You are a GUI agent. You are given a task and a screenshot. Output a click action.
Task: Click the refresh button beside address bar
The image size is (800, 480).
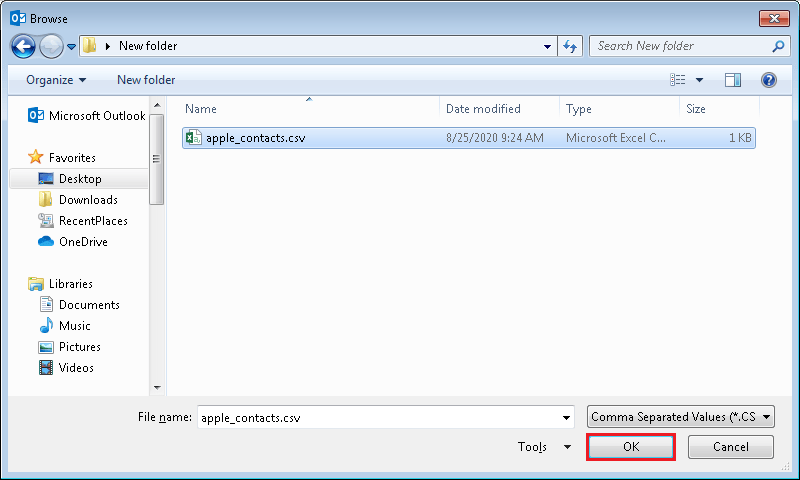coord(570,46)
